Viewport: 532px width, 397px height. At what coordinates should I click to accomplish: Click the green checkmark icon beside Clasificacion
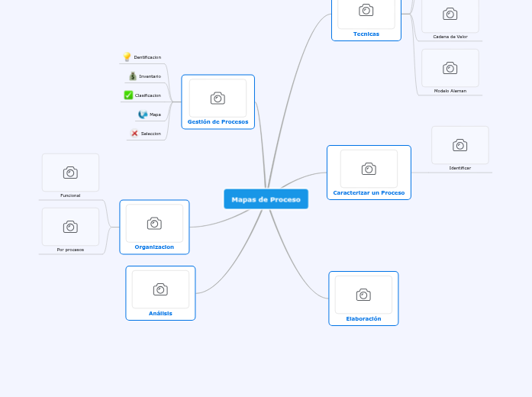(128, 95)
